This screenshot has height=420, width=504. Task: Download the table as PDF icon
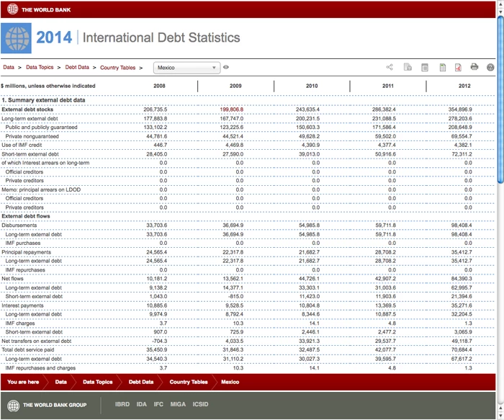(458, 67)
